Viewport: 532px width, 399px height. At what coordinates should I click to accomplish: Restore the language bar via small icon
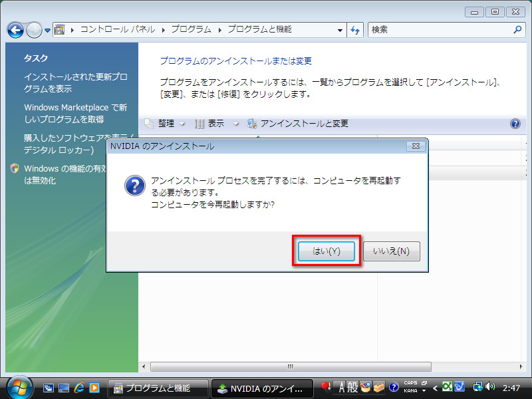tap(424, 383)
